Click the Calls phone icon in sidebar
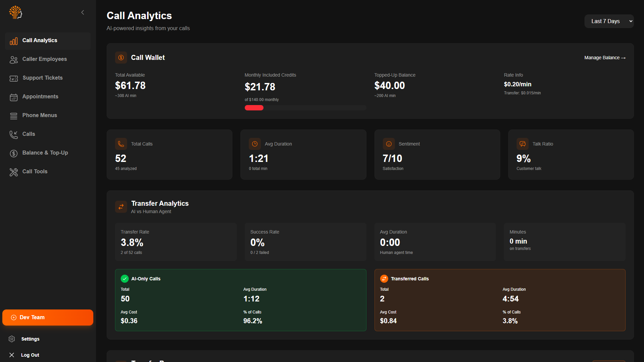Screen dimensions: 644x362 14,134
